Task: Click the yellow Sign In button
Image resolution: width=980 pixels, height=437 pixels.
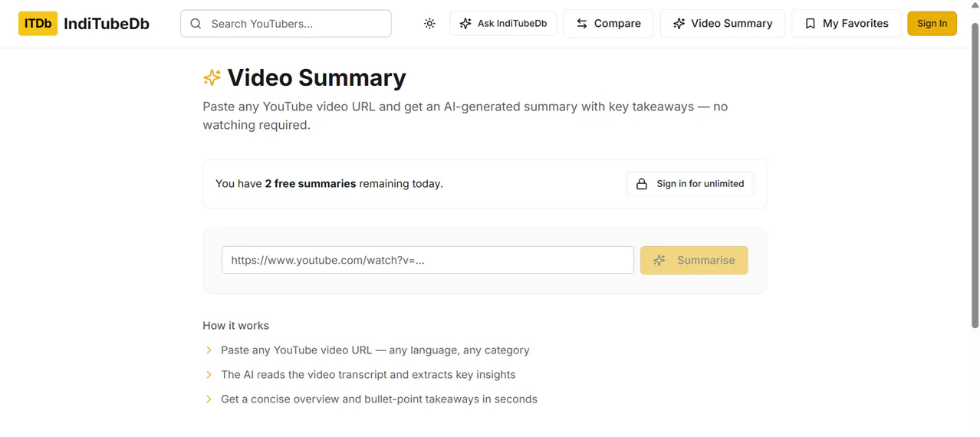Action: click(x=932, y=24)
